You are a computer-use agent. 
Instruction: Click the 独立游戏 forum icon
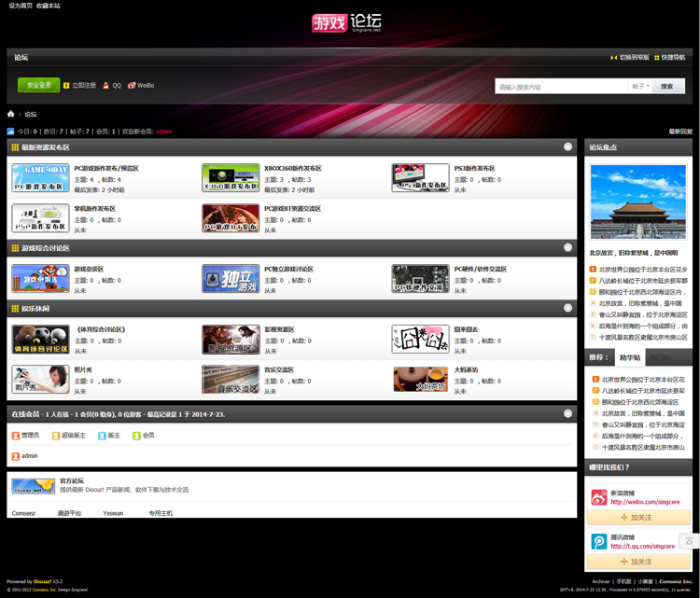tap(231, 278)
